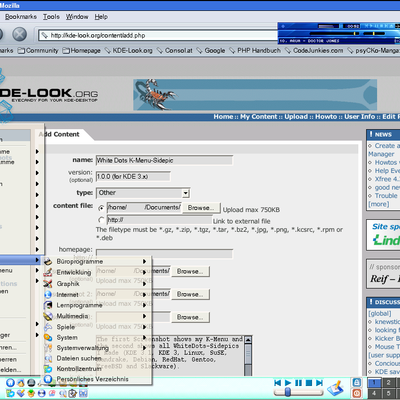This screenshot has height=400, width=400.
Task: Click the Internet globe icon in K-Menu
Action: click(48, 295)
